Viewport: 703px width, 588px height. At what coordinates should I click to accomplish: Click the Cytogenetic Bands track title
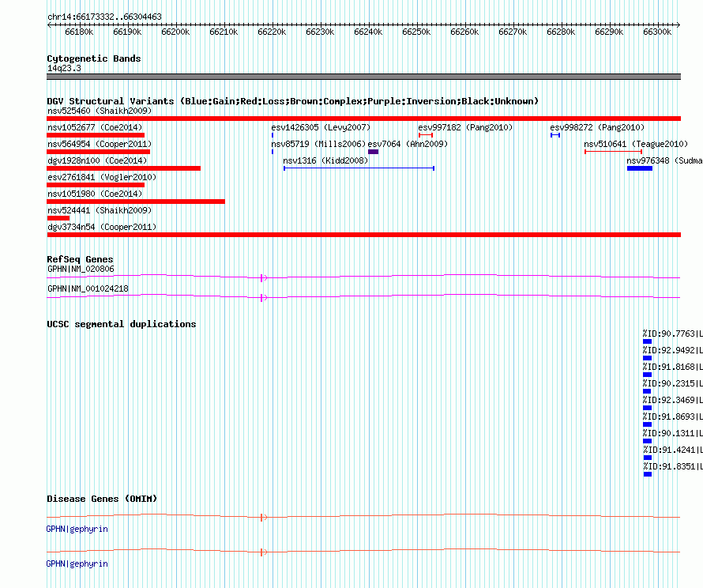pos(94,58)
